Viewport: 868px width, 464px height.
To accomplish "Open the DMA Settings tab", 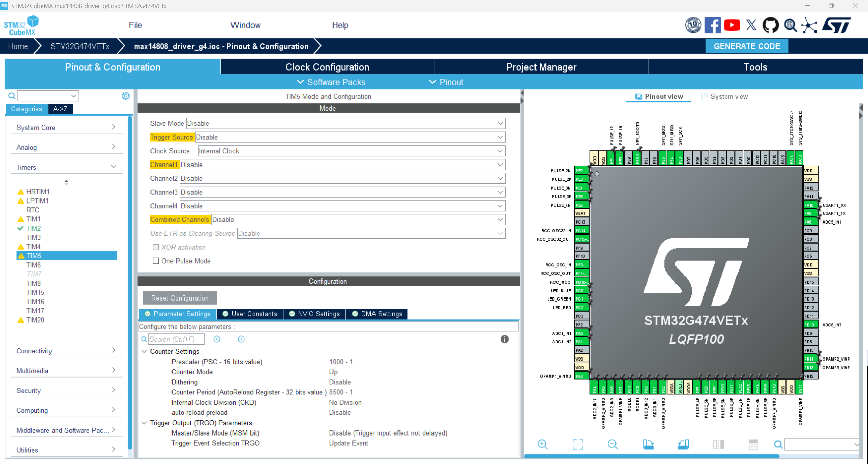I will click(377, 314).
